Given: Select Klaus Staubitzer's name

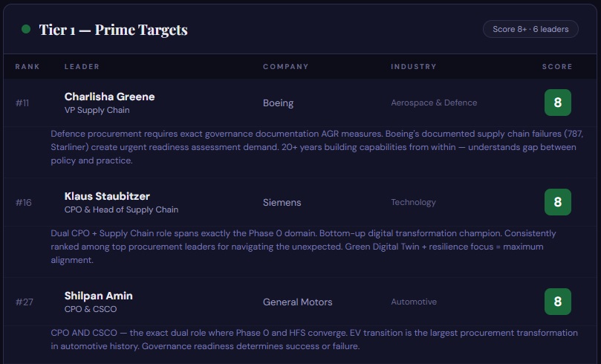Looking at the screenshot, I should (x=107, y=196).
